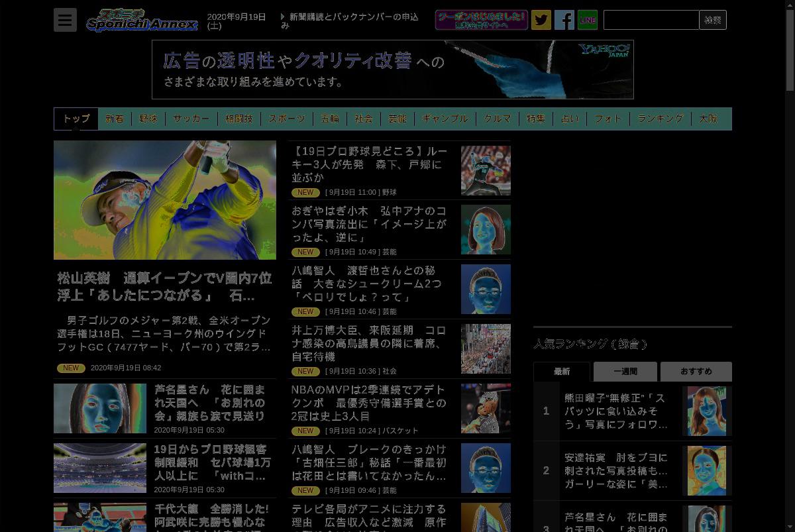Open thumbnail beside 古畑任三郎 秘話 article
This screenshot has width=795, height=532.
486,468
